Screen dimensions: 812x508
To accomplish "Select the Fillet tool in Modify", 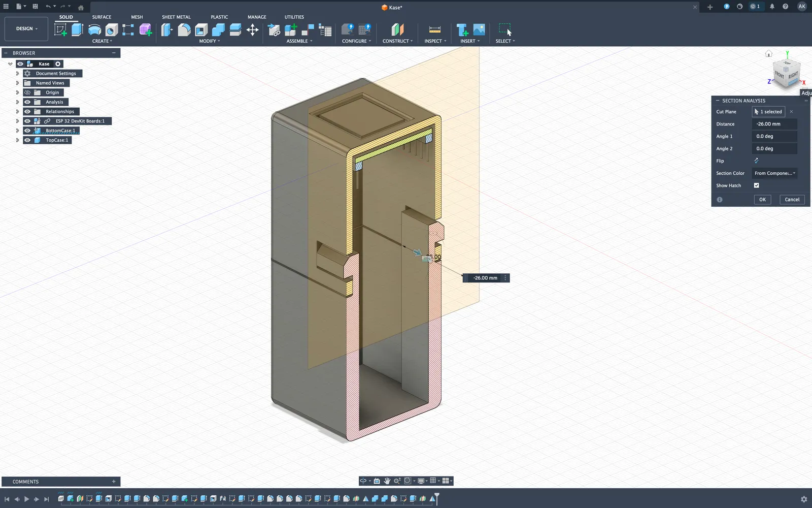I will (184, 29).
